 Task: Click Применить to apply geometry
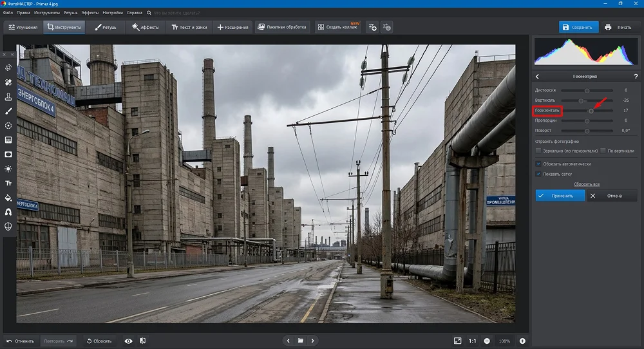pos(560,196)
